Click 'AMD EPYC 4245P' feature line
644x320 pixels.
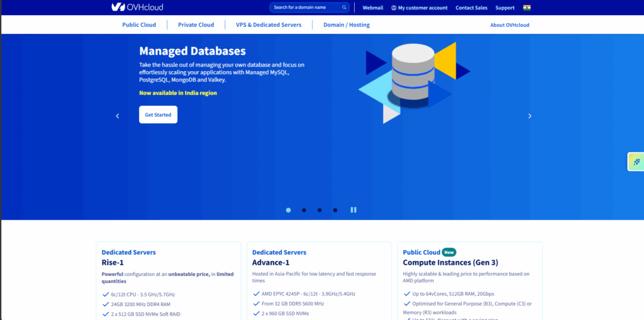click(x=308, y=294)
